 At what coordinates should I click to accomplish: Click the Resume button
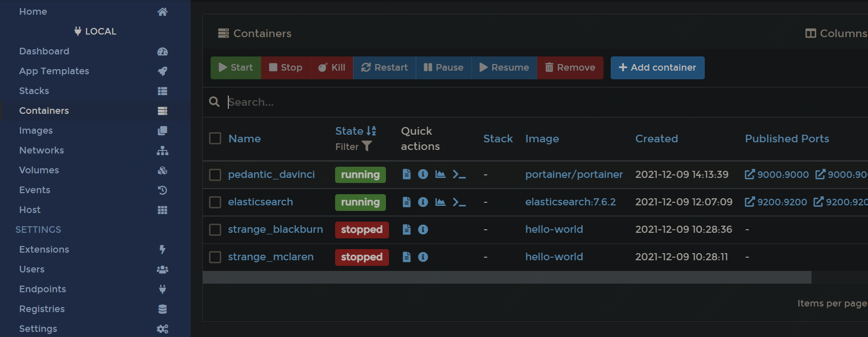pyautogui.click(x=504, y=68)
